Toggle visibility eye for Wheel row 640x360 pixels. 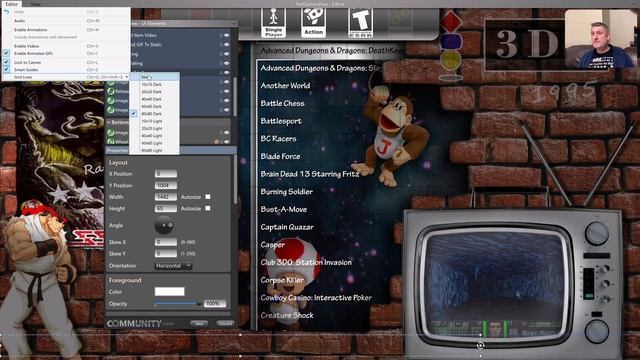point(227,142)
